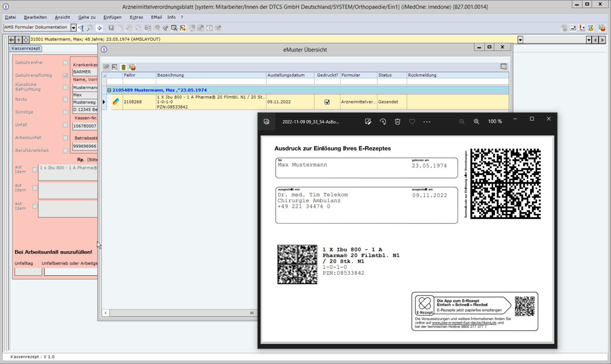Select the Kassenrezept tab
This screenshot has width=611, height=364.
pyautogui.click(x=25, y=49)
